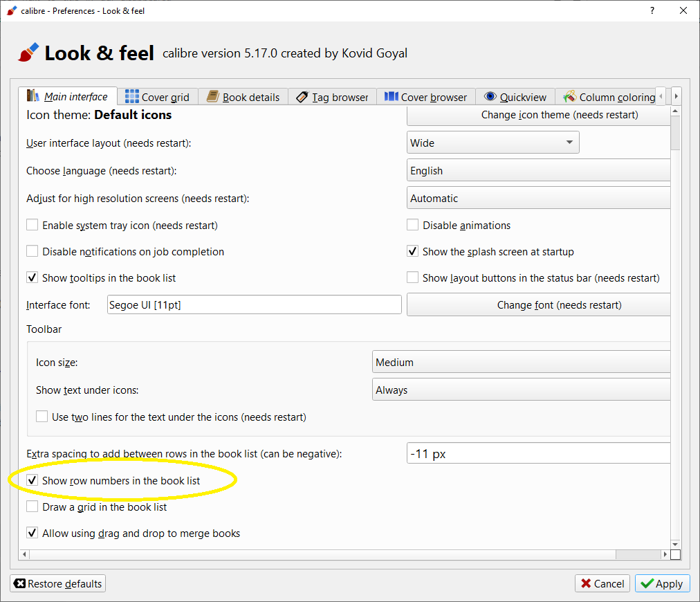Screen dimensions: 700x602
Task: Open the Show text under icons dropdown
Action: tap(522, 390)
